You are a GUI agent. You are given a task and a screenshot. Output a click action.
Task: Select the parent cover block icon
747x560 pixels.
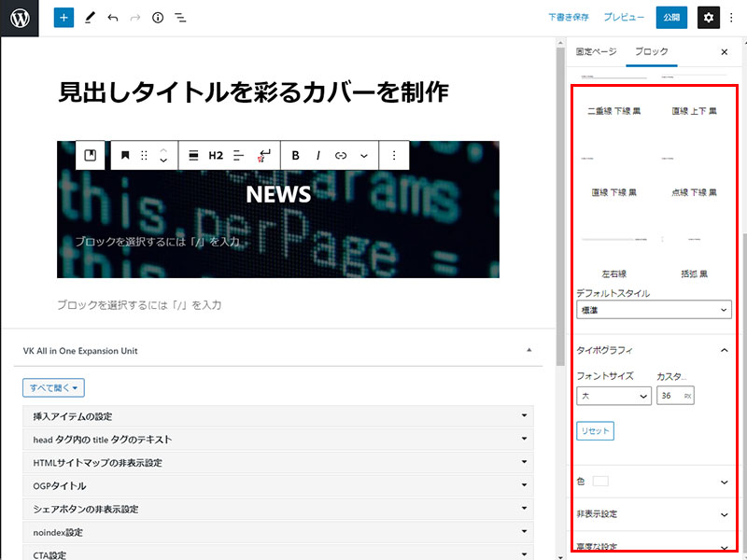[x=91, y=156]
